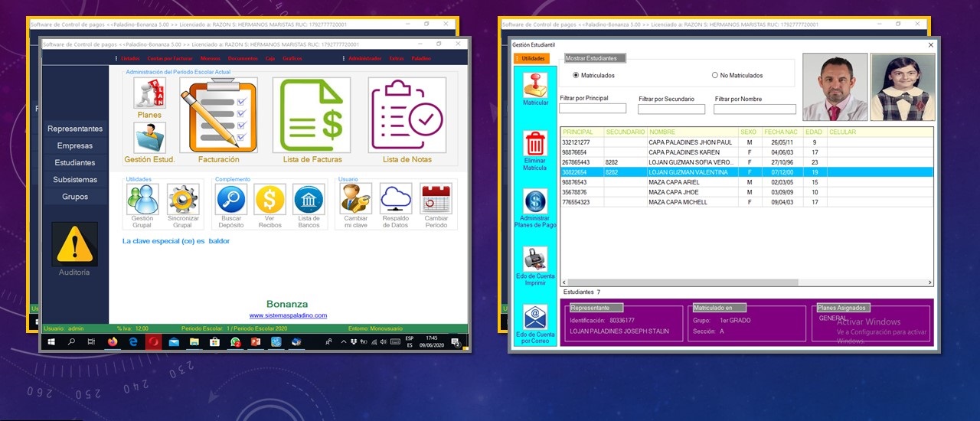Click the Estudiantes sidebar button
Image resolution: width=980 pixels, height=421 pixels.
pos(74,162)
